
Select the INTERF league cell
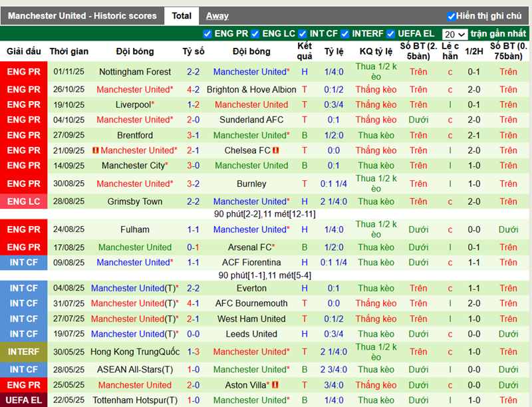click(24, 352)
